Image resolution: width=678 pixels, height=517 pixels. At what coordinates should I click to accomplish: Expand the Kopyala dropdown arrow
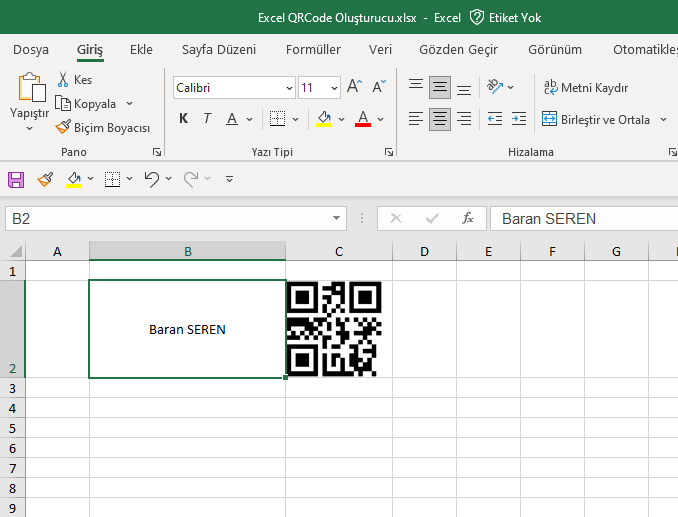click(129, 104)
